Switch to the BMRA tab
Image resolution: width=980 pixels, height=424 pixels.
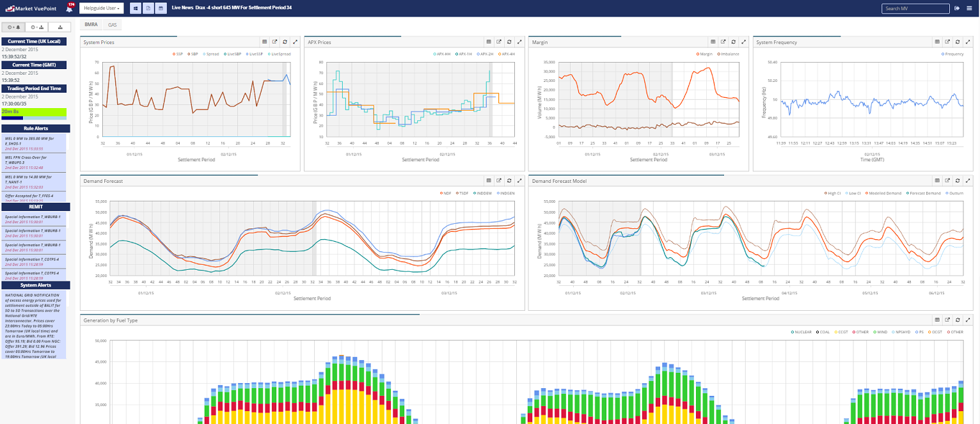pos(91,24)
